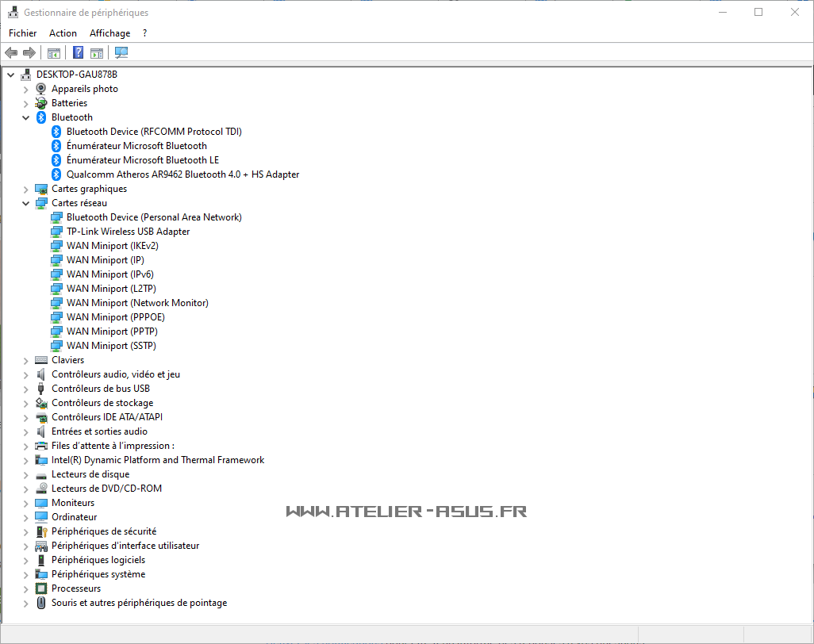
Task: Click the Souris et autres périphériques mouse icon
Action: [41, 603]
